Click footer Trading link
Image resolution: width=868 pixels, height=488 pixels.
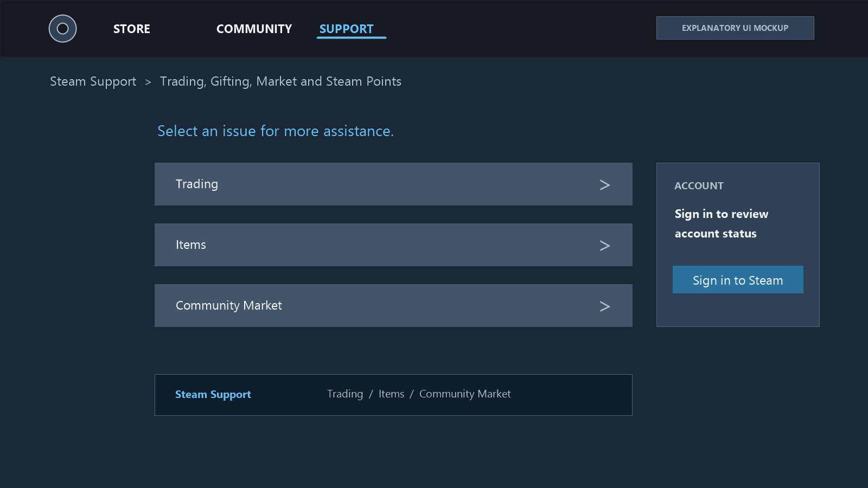click(x=345, y=394)
